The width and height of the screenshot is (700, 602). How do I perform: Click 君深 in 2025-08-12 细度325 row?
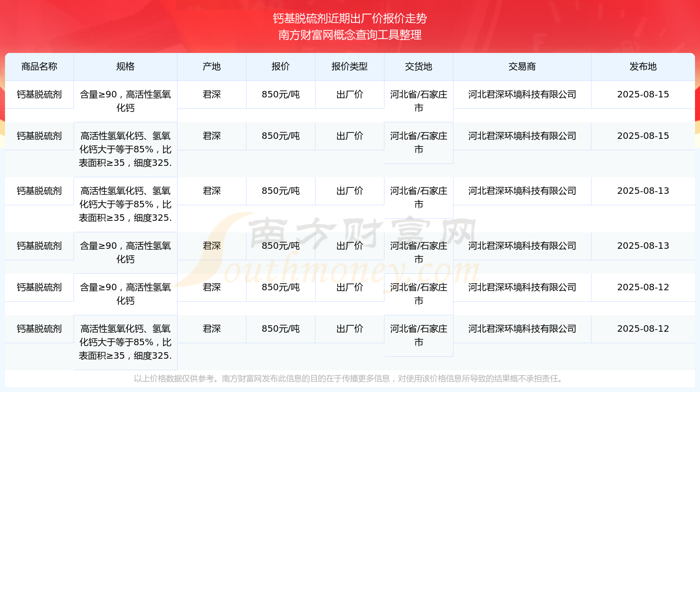coord(212,329)
